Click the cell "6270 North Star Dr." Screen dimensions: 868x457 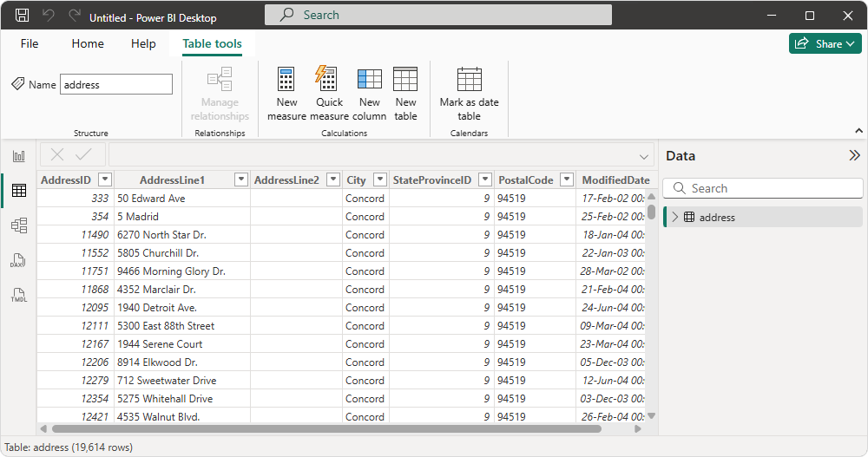pyautogui.click(x=182, y=235)
